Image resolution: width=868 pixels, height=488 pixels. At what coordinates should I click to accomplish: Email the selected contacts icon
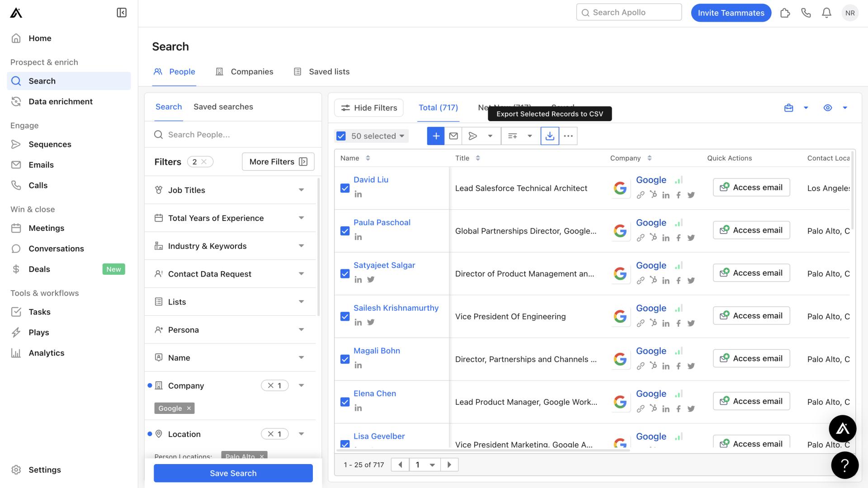453,136
